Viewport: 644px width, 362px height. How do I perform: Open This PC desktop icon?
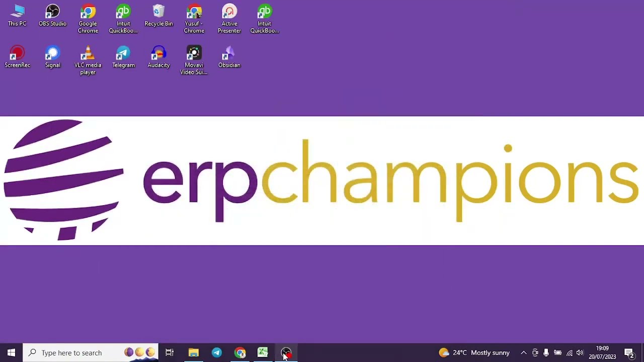click(17, 16)
